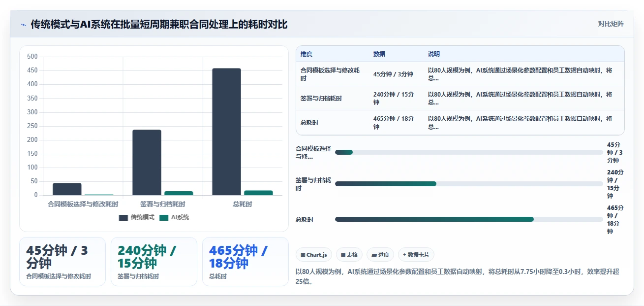Click the y-axis value 500
The image size is (644, 306).
pos(32,57)
